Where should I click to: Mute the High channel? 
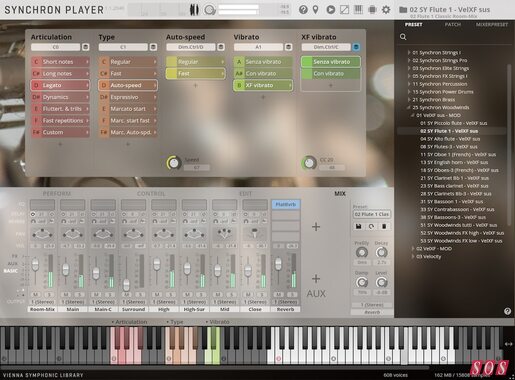[x=157, y=295]
